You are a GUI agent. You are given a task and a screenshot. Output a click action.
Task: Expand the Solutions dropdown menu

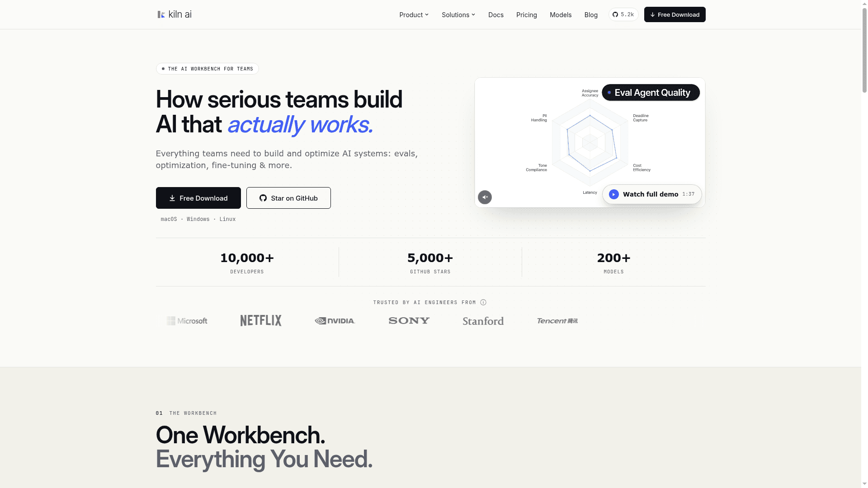(x=458, y=15)
